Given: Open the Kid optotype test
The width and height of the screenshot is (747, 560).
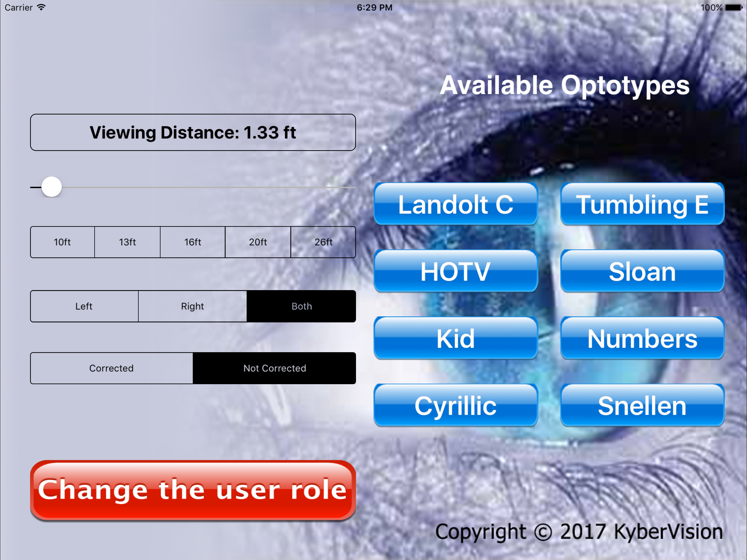Looking at the screenshot, I should (x=455, y=339).
